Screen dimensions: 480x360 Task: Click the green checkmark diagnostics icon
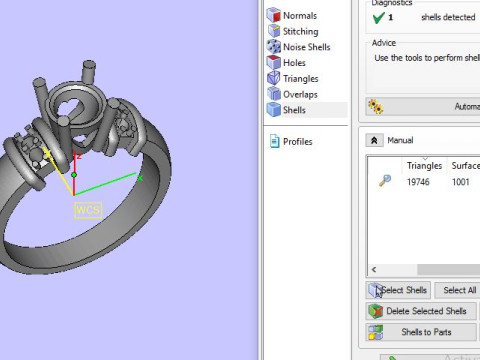pos(378,18)
